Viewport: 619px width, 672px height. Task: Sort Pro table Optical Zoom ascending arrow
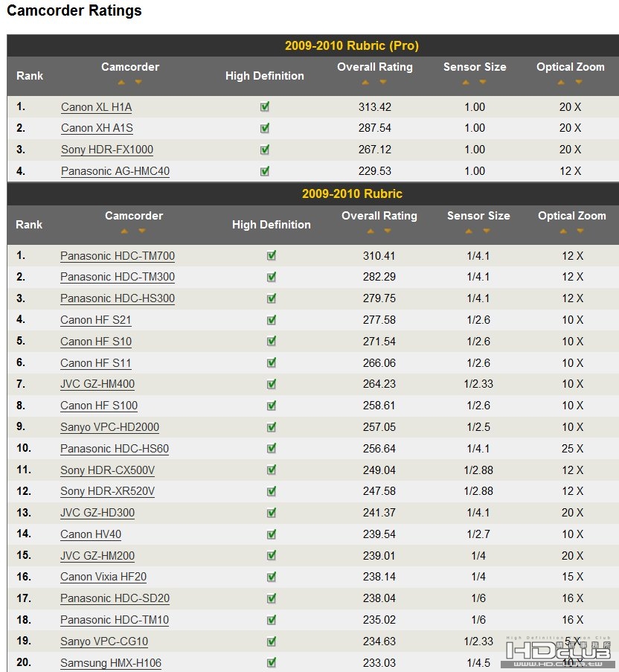(x=561, y=82)
